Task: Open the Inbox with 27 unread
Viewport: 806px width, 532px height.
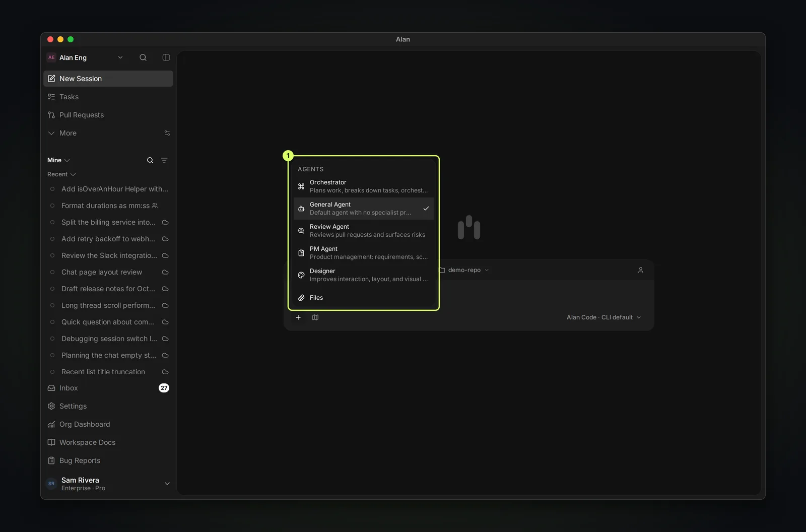Action: point(108,388)
